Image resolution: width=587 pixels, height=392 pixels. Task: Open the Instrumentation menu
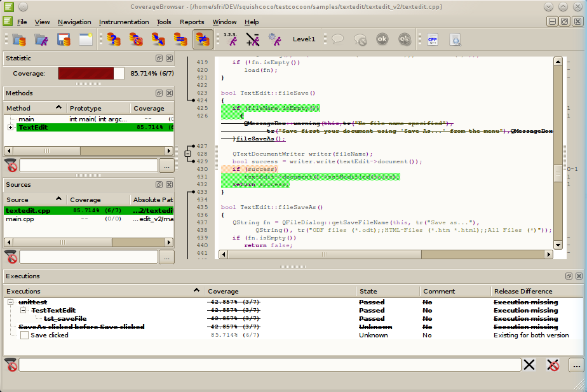click(124, 22)
